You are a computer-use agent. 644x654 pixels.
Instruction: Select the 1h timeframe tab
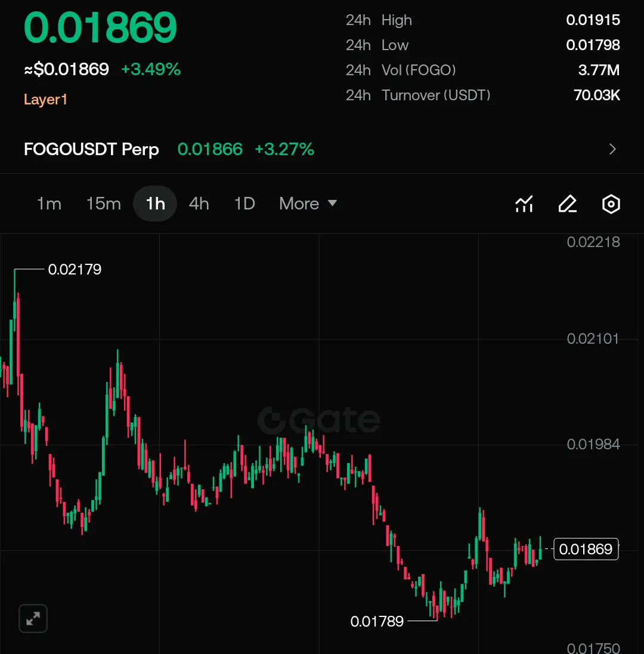pos(155,203)
